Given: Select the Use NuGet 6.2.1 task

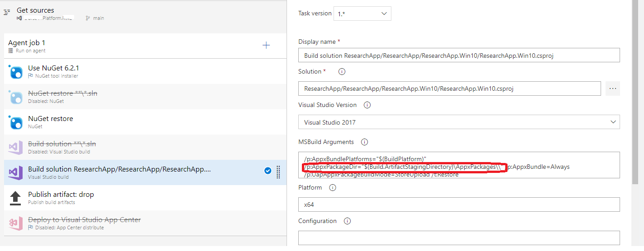Looking at the screenshot, I should [x=145, y=71].
